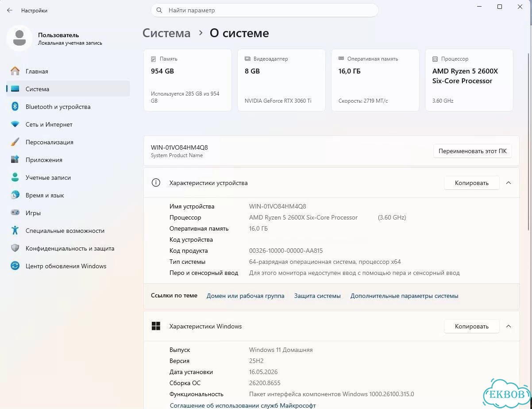The image size is (532, 409).
Task: Click Переименовать этот ПК button
Action: coord(473,151)
